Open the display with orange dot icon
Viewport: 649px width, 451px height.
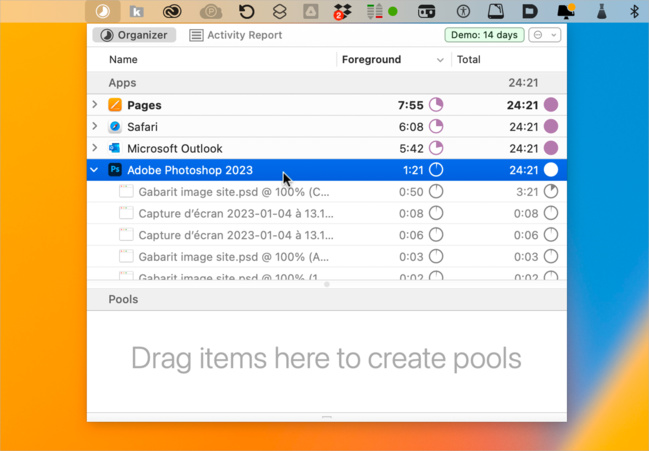(566, 12)
